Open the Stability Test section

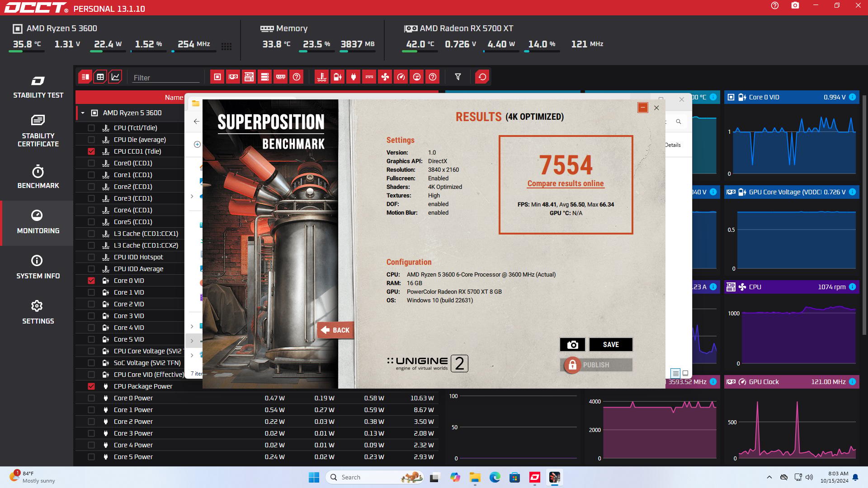click(38, 87)
